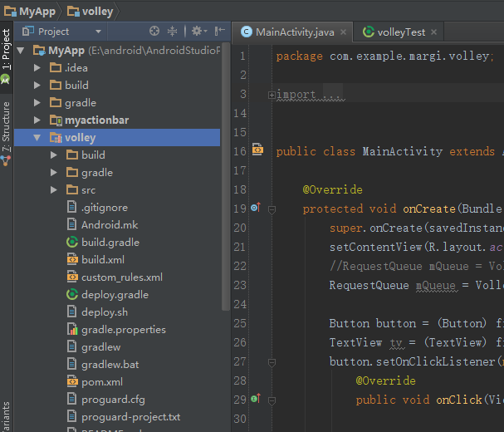
Task: Open the Project panel settings gear
Action: tap(199, 32)
